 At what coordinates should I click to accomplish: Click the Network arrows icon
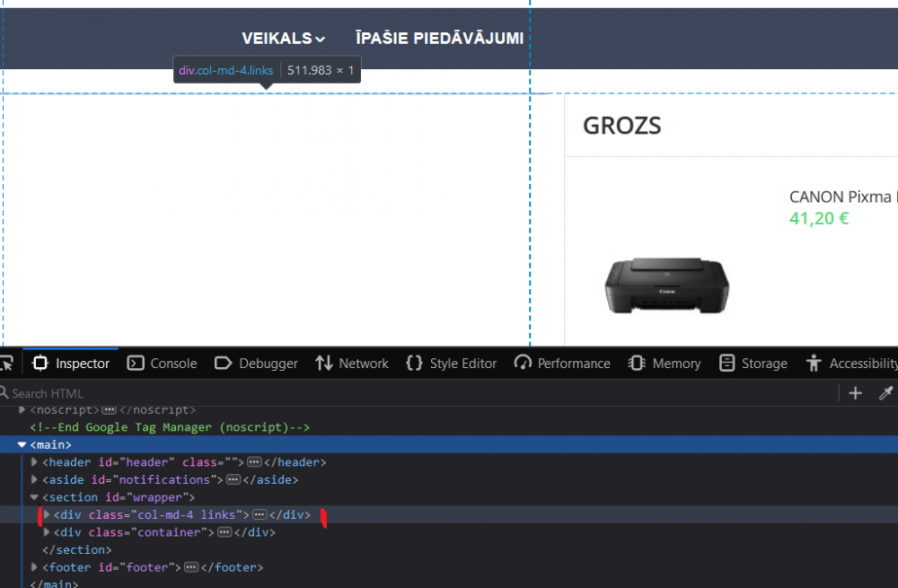323,363
